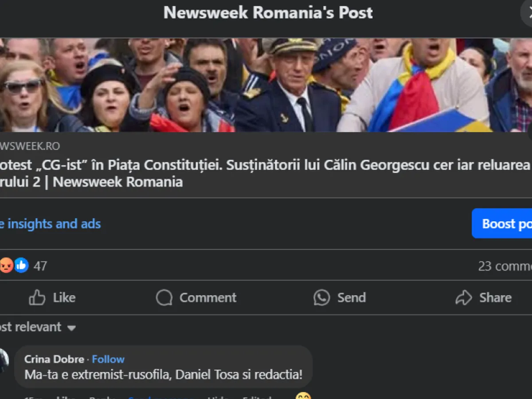
Task: Open Crina Dobre's profile name
Action: [x=54, y=359]
